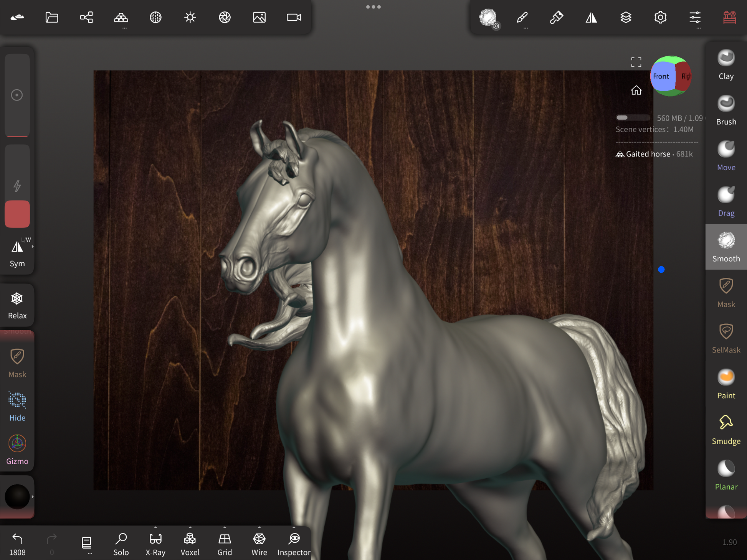Open the three-dots menu at top center
The width and height of the screenshot is (747, 560).
point(373,7)
